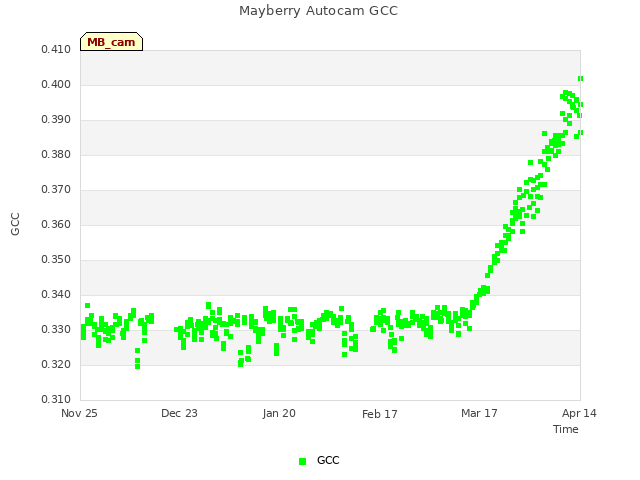This screenshot has width=640, height=480.
Task: Click the Time x-axis title
Action: pos(566,429)
